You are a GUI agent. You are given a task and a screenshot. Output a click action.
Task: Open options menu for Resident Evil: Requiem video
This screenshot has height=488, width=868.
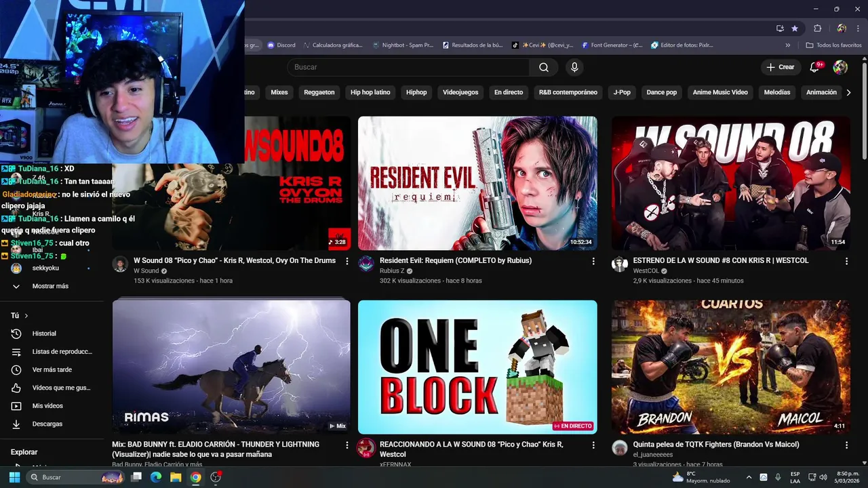point(593,261)
